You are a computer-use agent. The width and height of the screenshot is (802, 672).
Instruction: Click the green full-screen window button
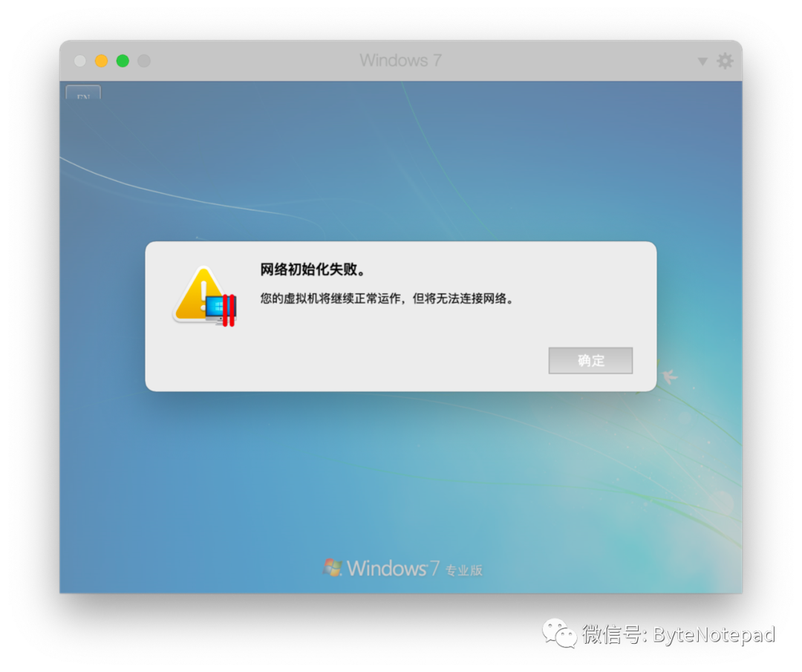pos(123,61)
